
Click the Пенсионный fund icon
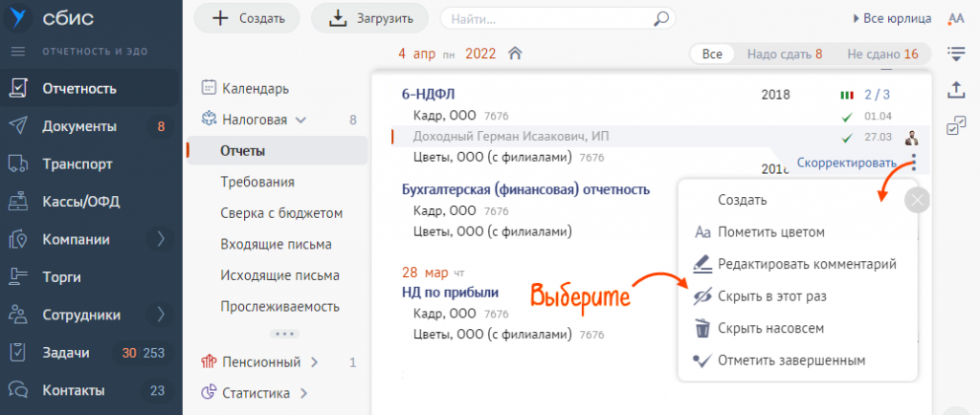click(209, 362)
